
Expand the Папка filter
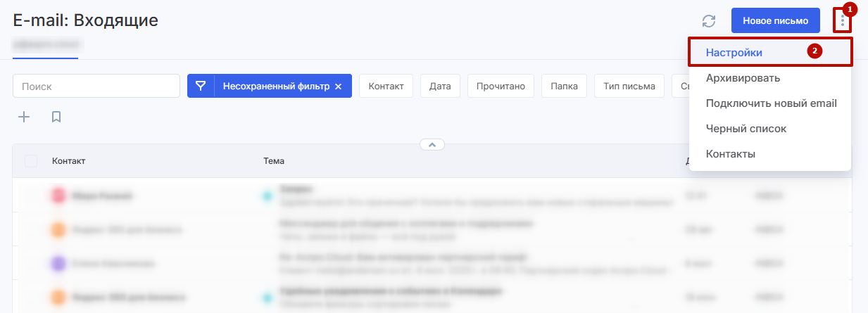click(x=564, y=86)
